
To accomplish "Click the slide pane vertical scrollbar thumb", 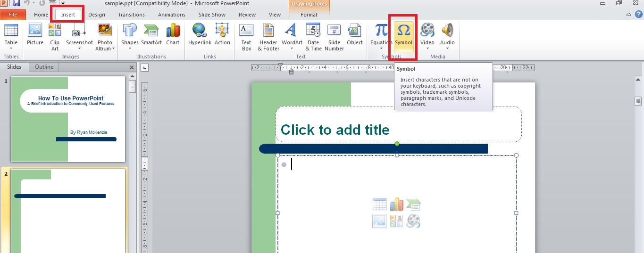I will [133, 87].
